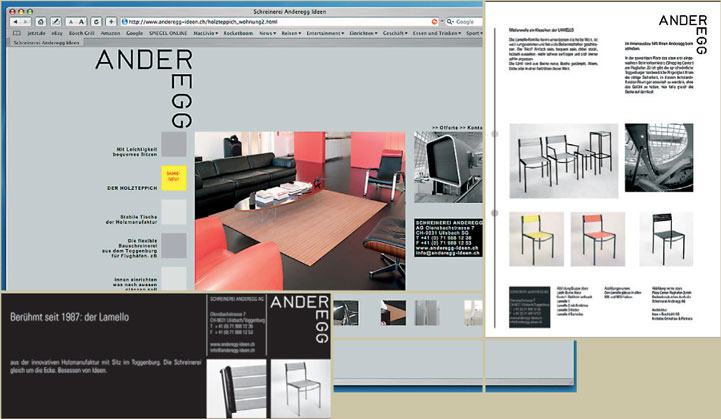Click the chairs group photo on white page
Image resolution: width=721 pixels, height=419 pixels.
tap(564, 161)
